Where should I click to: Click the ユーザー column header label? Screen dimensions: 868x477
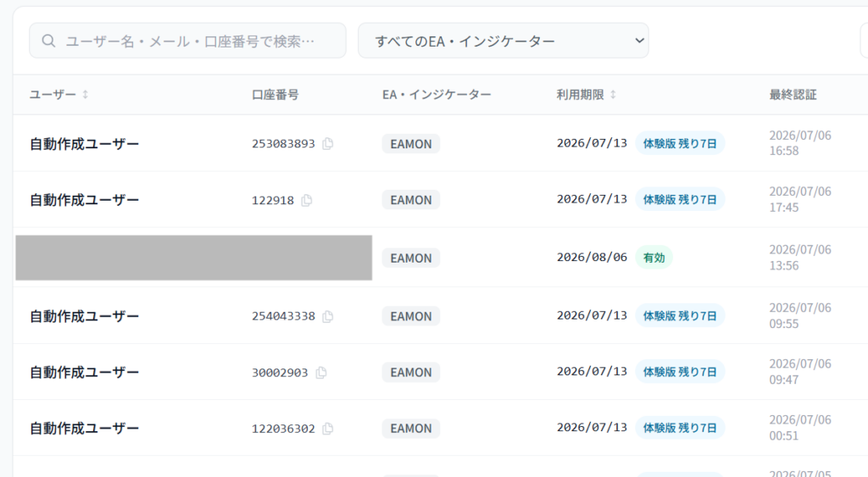coord(53,95)
